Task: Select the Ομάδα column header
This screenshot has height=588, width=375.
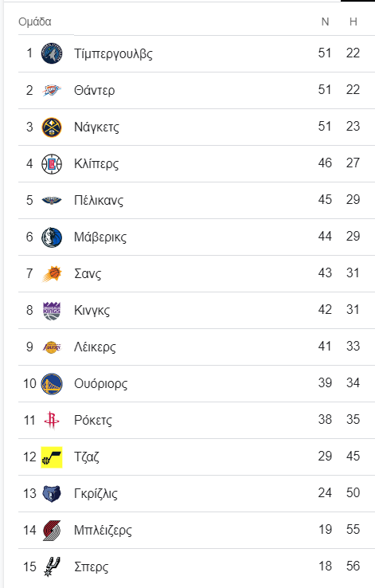Action: click(35, 22)
